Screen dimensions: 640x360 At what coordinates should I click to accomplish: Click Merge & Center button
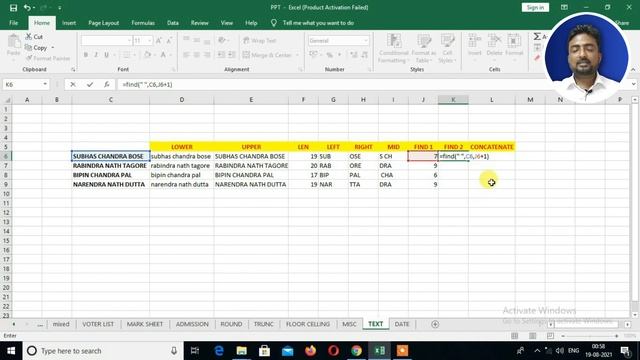click(x=267, y=55)
